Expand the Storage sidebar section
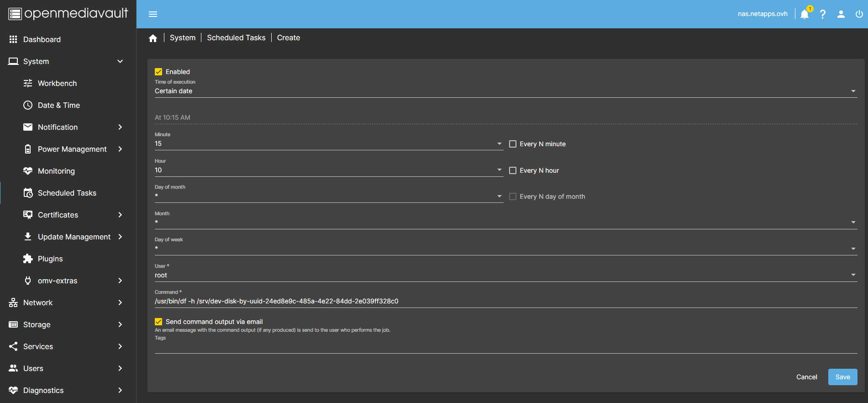 (x=37, y=324)
